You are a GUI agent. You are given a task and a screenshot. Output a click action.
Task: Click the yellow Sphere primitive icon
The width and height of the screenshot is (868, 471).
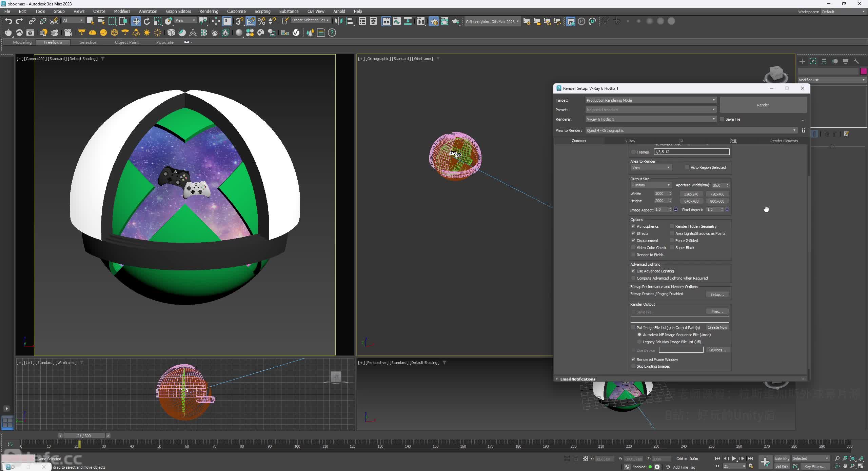103,33
